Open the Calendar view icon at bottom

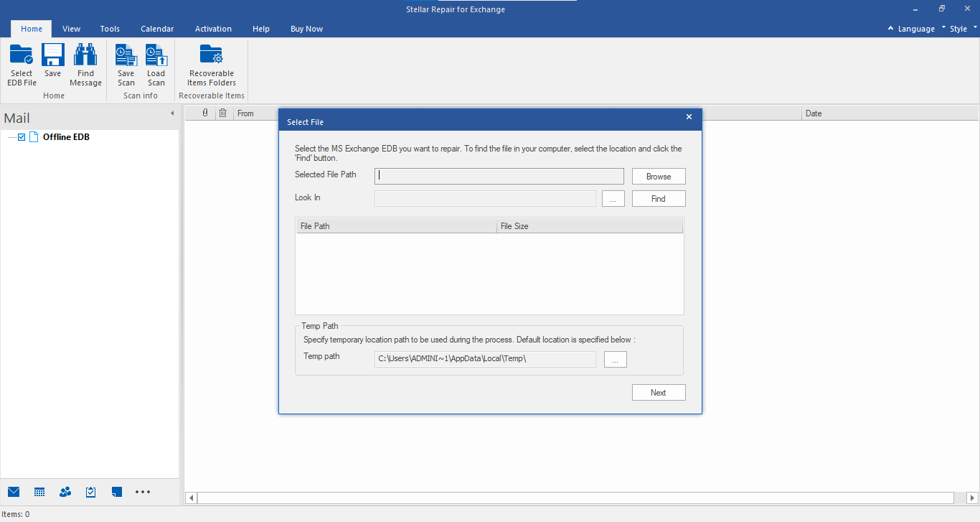(39, 492)
